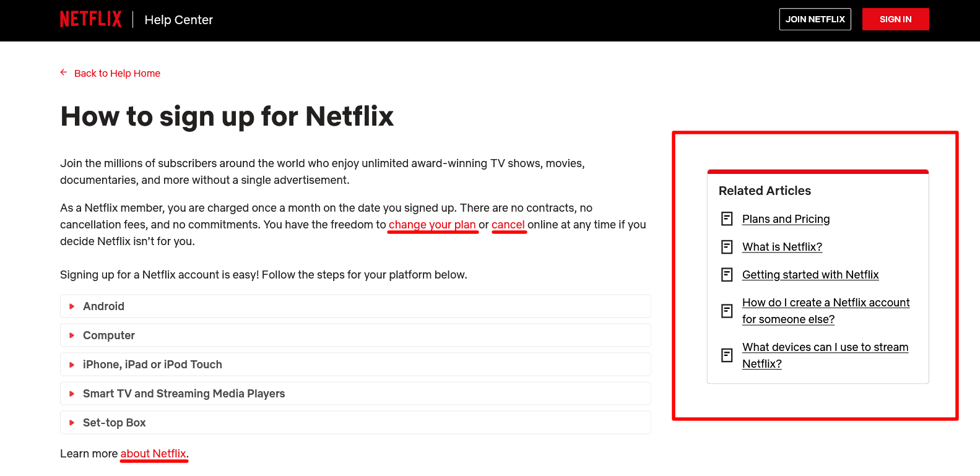Viewport: 980px width, 476px height.
Task: Open the 'about Netflix' link
Action: (153, 454)
